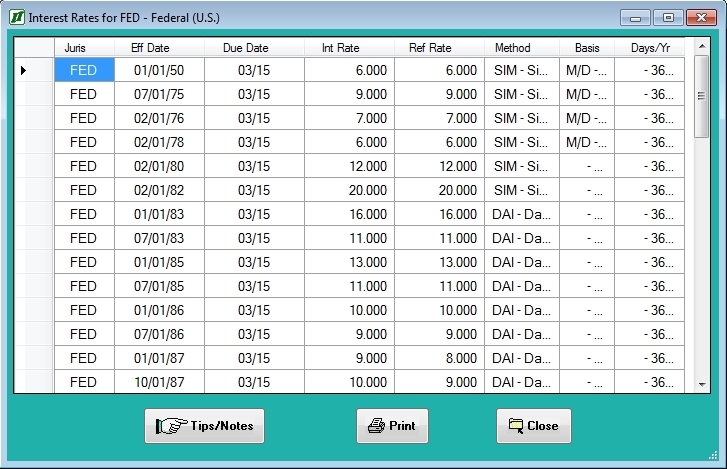
Task: Select the Eff Date cell 07/01/85
Action: 159,286
